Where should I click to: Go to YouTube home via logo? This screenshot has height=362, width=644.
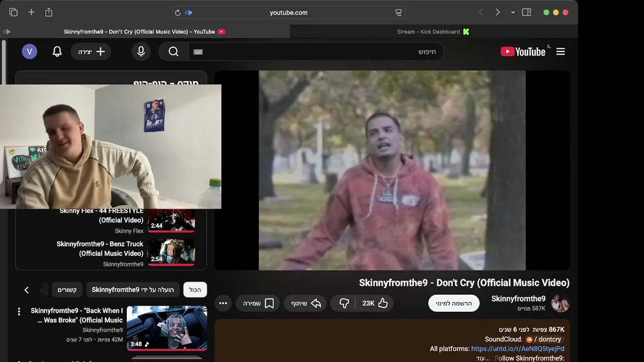point(523,51)
